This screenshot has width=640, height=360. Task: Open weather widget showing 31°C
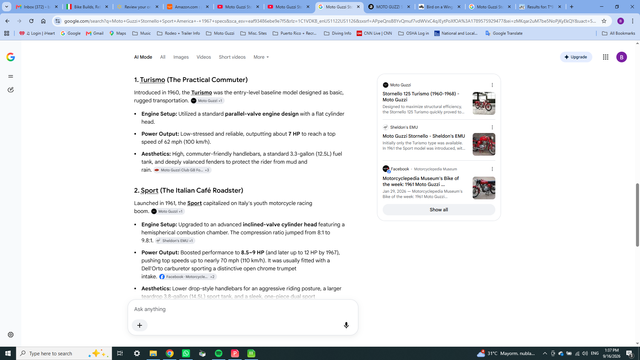(x=506, y=353)
